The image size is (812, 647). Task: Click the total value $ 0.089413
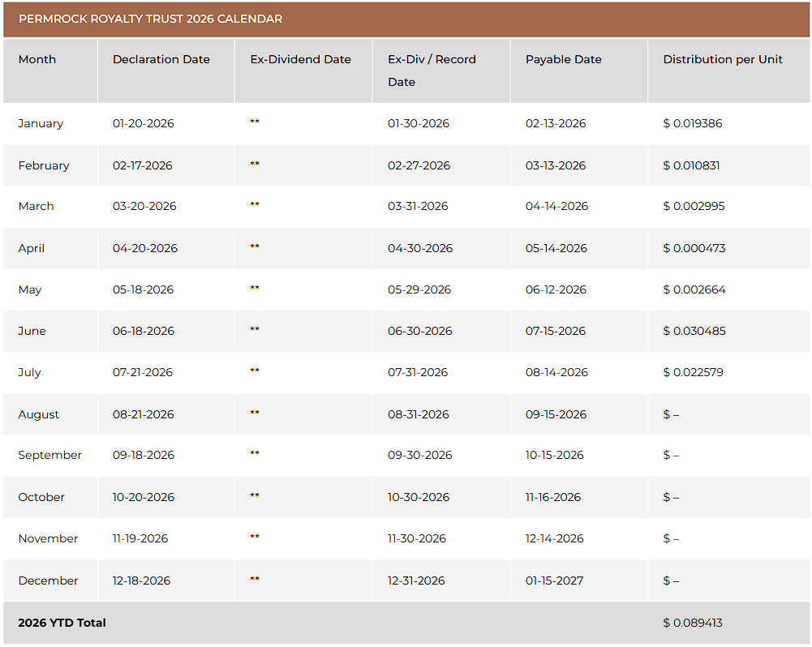pos(693,623)
